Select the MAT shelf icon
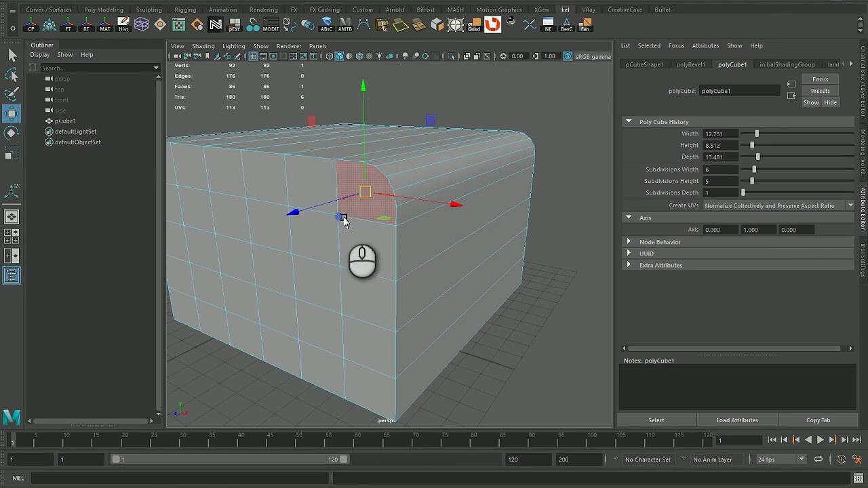The width and height of the screenshot is (868, 488). point(105,24)
